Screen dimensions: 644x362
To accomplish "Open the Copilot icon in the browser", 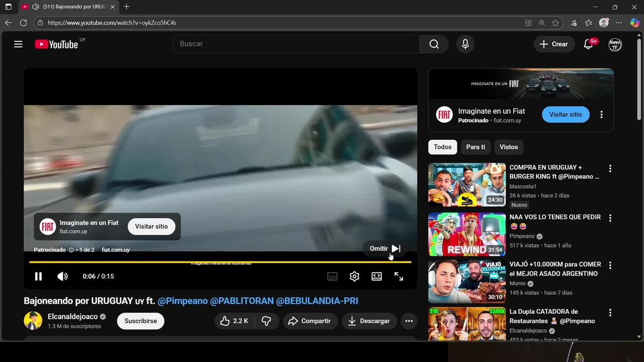I will click(635, 23).
